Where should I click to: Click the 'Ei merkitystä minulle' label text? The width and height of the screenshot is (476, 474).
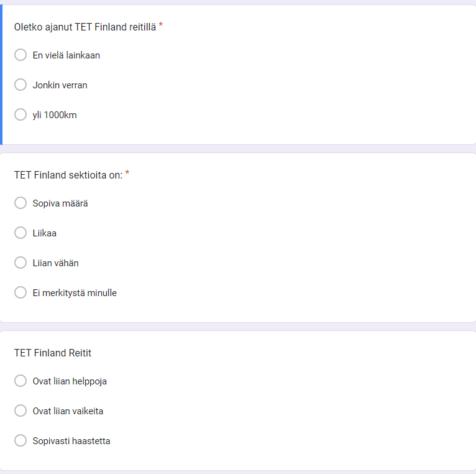coord(75,293)
